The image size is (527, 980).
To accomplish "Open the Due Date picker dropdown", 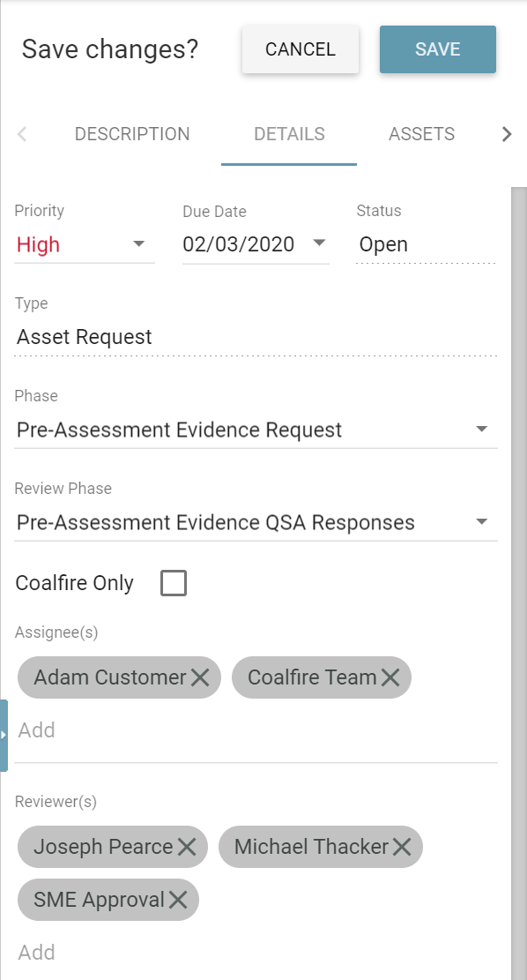I will point(319,243).
